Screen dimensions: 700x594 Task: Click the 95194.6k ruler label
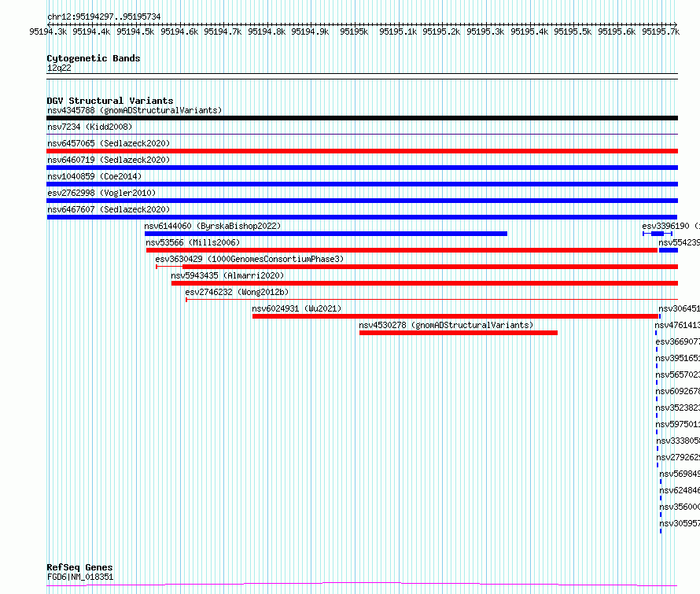[179, 31]
